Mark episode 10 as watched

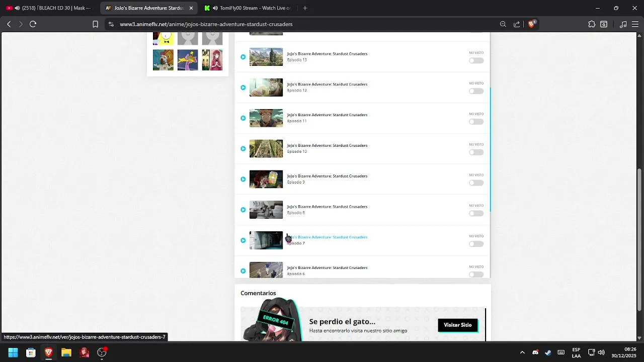476,152
